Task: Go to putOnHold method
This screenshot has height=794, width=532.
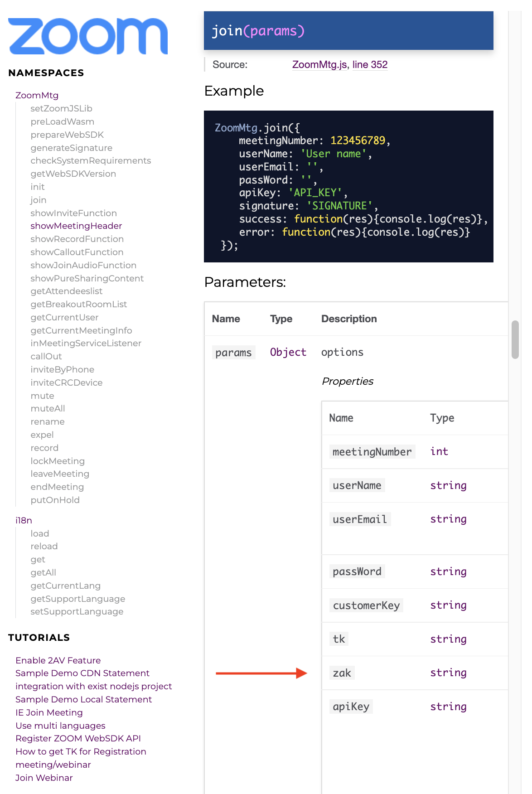Action: point(55,500)
